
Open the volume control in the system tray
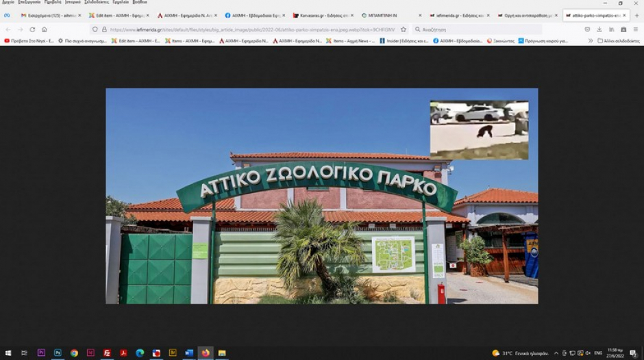pos(588,353)
